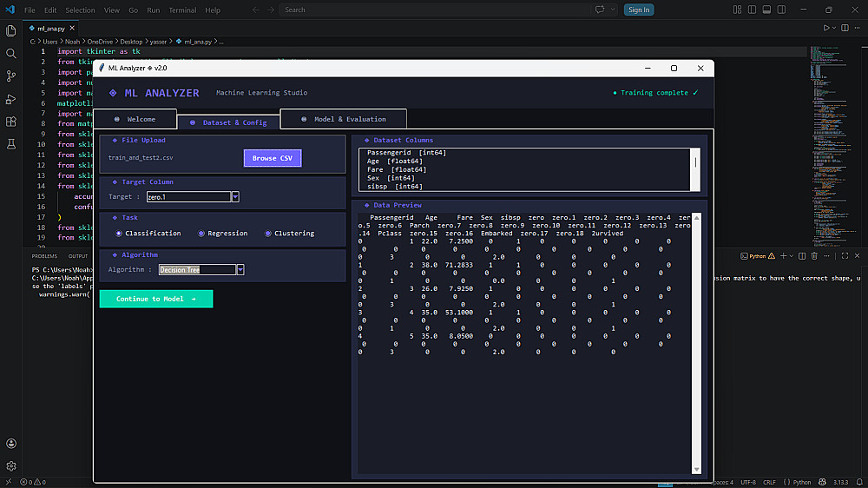Switch to PROBLEMS panel tab

point(44,256)
